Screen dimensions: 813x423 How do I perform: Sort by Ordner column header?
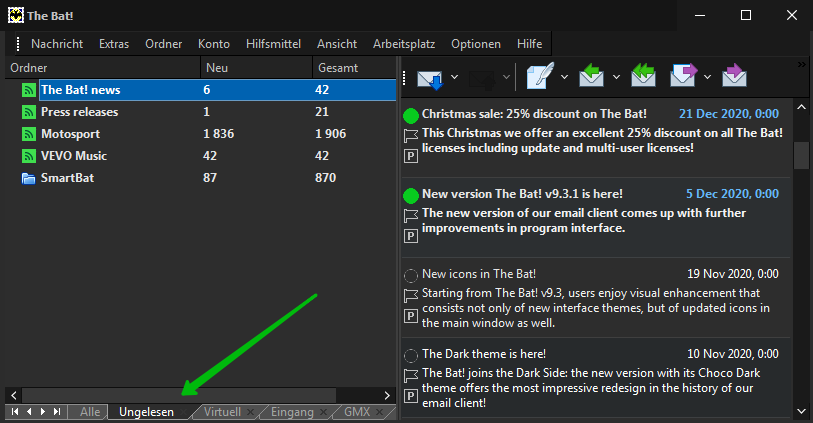[x=103, y=68]
